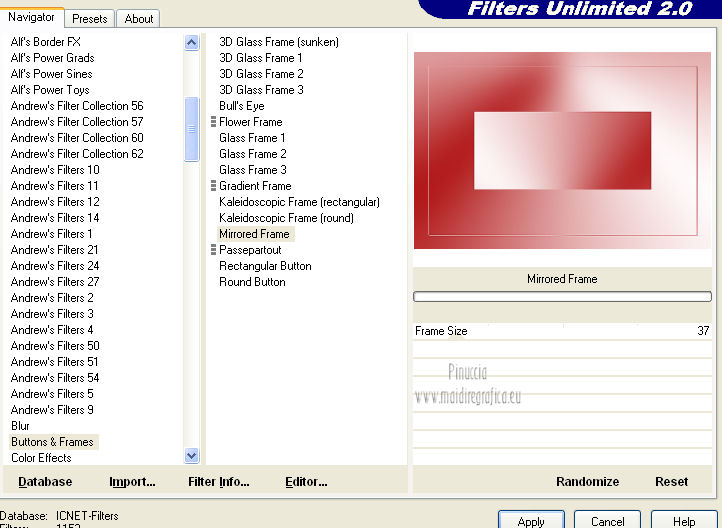Open the Editor... button
Image resolution: width=722 pixels, height=528 pixels.
[306, 482]
